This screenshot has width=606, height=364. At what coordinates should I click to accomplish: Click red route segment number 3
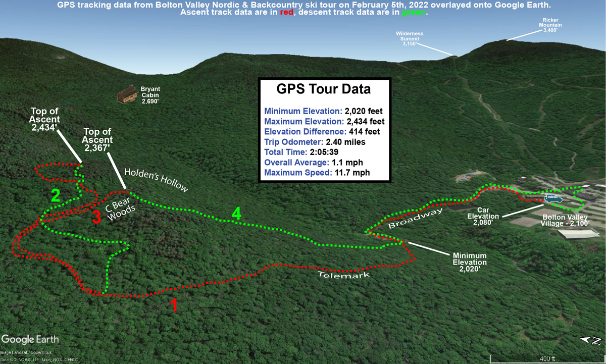coord(96,216)
